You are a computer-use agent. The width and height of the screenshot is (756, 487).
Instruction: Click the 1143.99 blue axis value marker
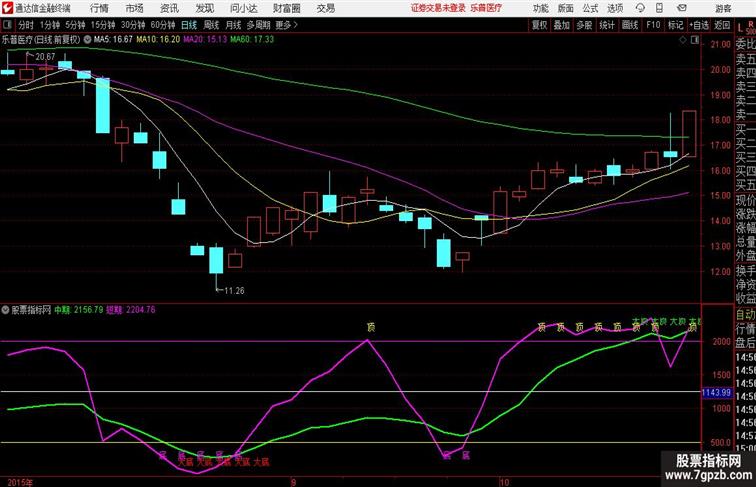[x=716, y=392]
